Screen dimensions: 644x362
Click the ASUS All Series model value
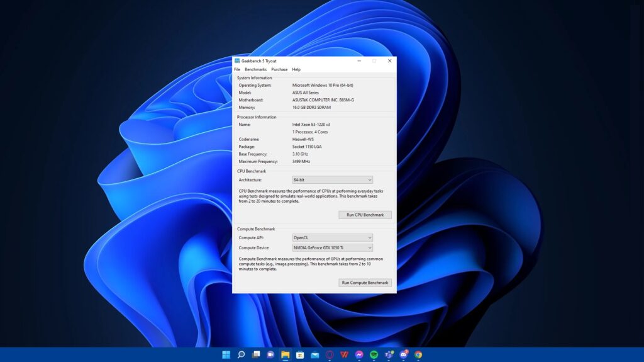pyautogui.click(x=305, y=93)
